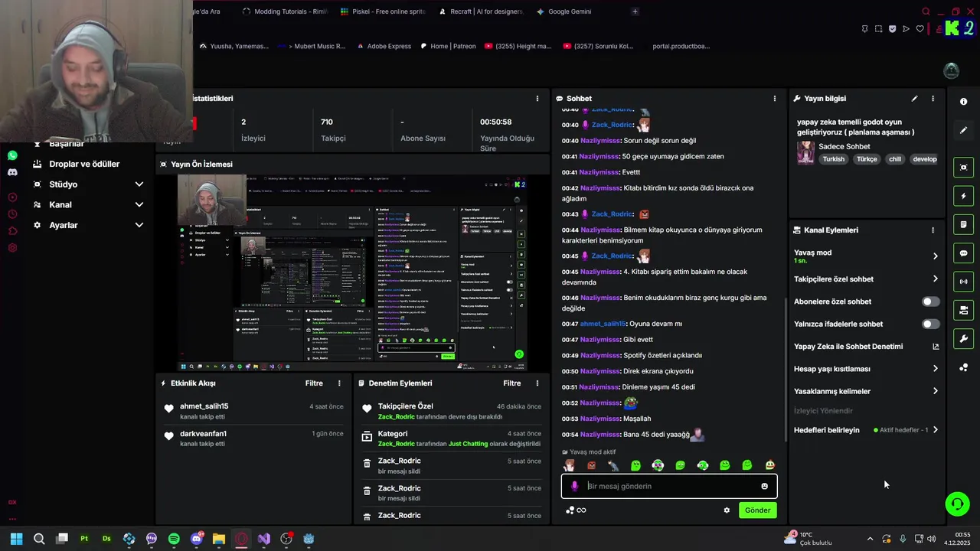
Task: Open Etkinlik Akışı three-dot menu
Action: point(339,383)
